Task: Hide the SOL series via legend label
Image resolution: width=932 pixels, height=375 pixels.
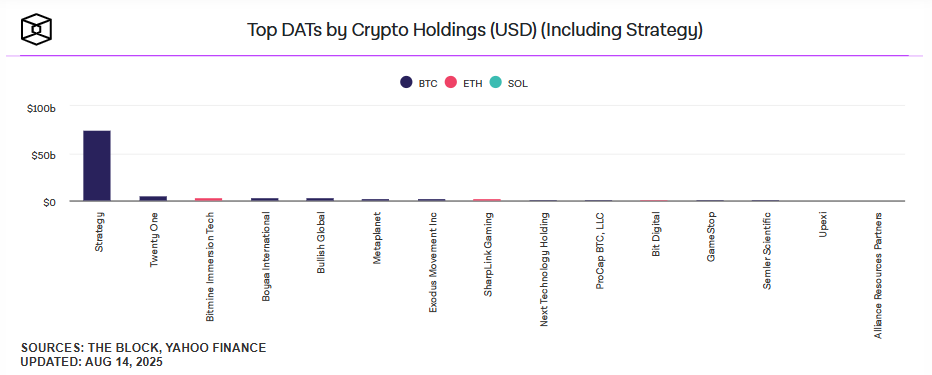Action: tap(518, 84)
